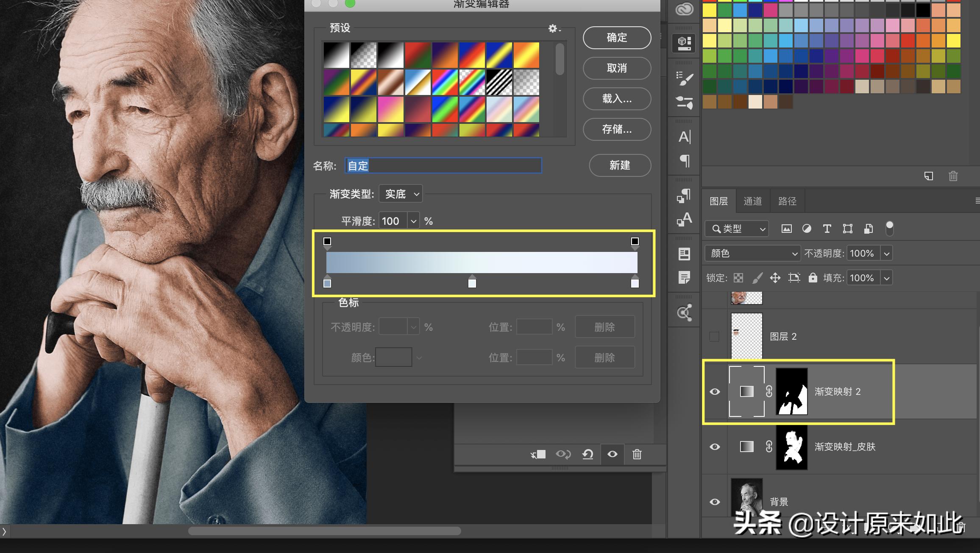The width and height of the screenshot is (980, 553).
Task: Hide the 背景 layer
Action: (715, 502)
